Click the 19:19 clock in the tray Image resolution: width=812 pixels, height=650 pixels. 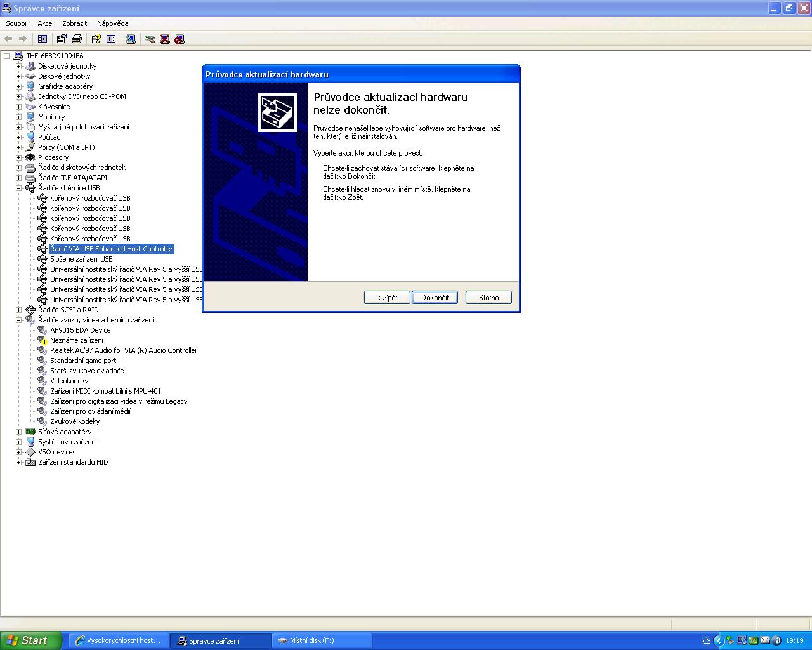pos(794,641)
